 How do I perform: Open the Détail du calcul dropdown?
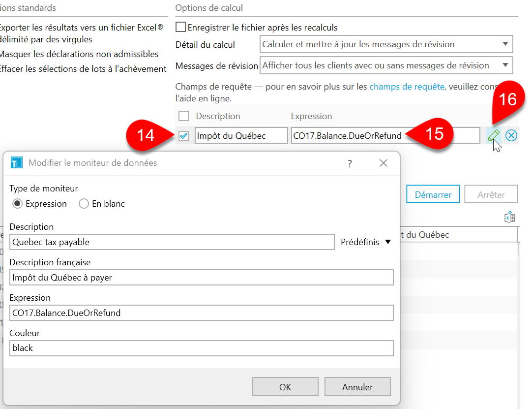point(386,44)
